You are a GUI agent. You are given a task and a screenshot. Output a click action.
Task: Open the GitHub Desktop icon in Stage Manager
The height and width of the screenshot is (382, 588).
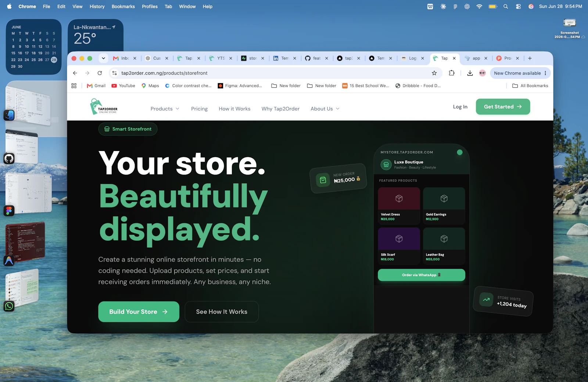pos(9,158)
